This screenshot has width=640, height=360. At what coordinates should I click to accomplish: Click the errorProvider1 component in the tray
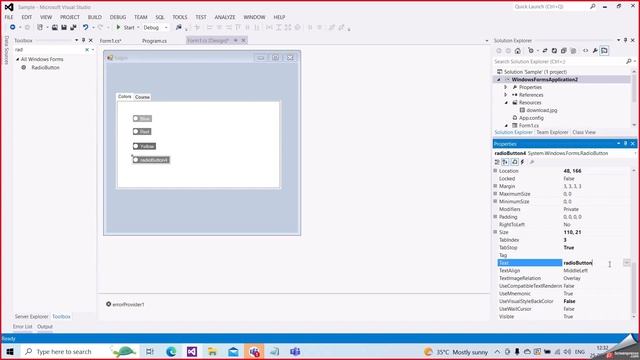point(125,304)
